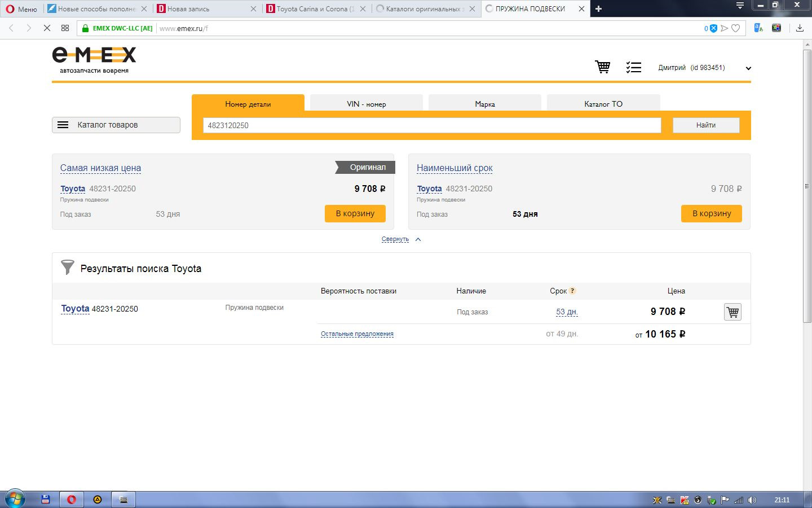Click the Найти search button
812x508 pixels.
pos(706,125)
